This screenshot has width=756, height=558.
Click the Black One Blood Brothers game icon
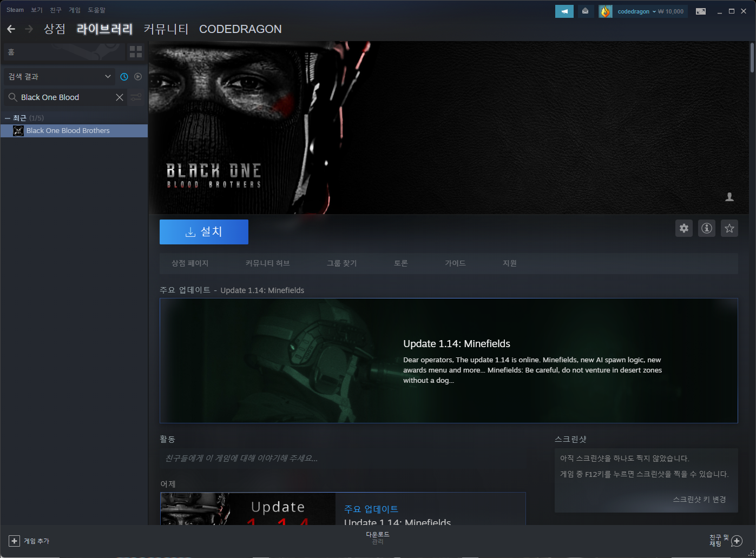(18, 131)
